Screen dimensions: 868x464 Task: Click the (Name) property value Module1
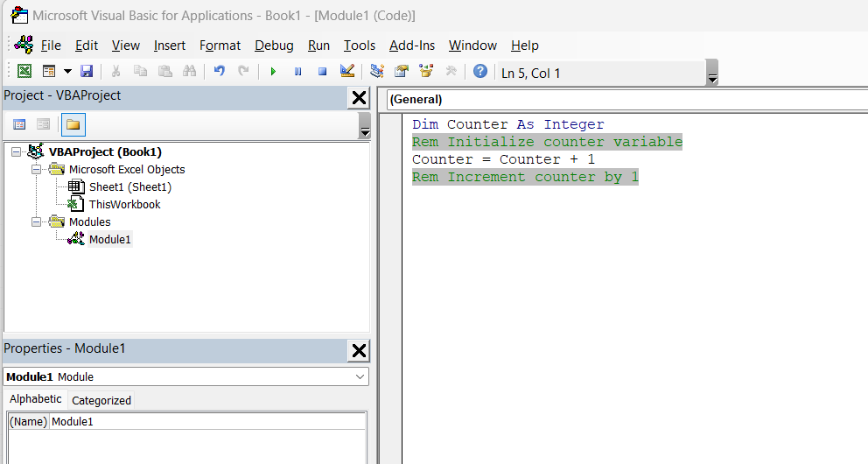pos(207,421)
